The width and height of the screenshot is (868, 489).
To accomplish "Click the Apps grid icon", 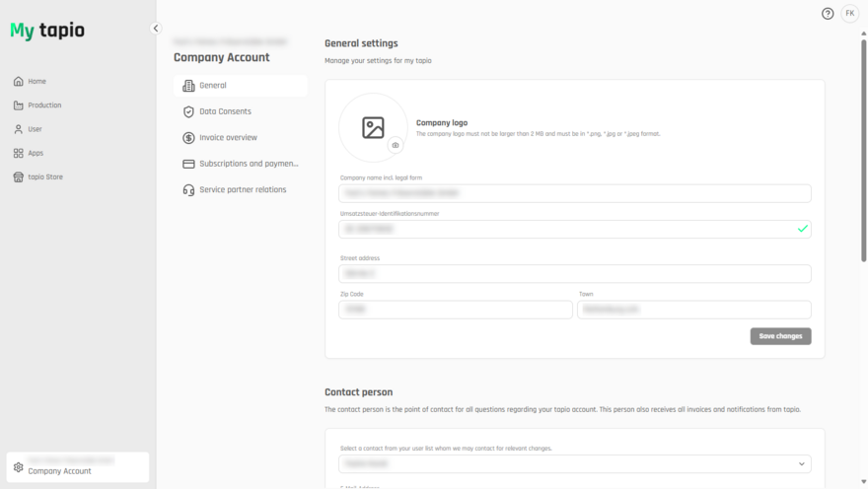I will point(19,153).
